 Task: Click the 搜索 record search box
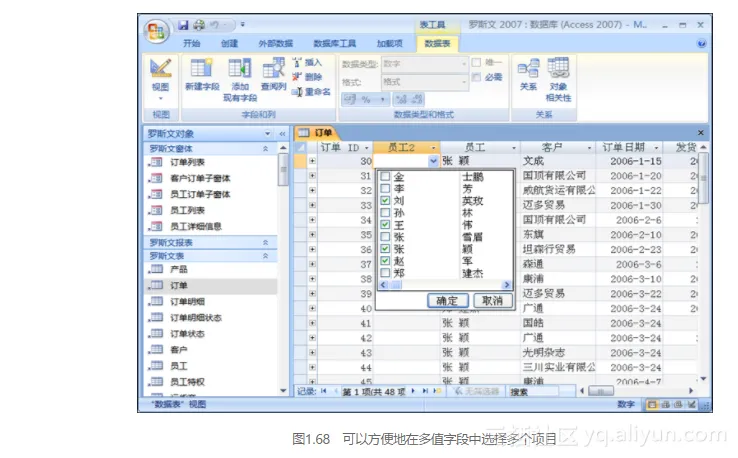(533, 392)
